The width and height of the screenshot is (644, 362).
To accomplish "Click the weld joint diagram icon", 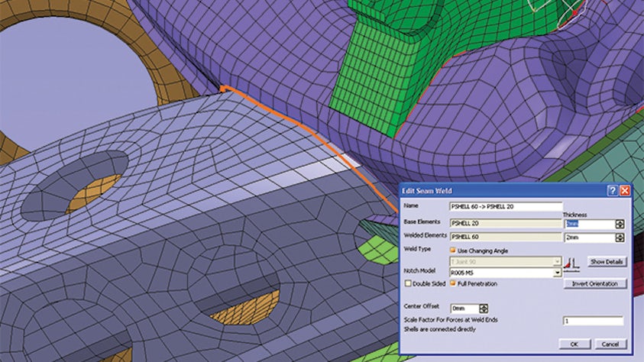I will click(571, 265).
